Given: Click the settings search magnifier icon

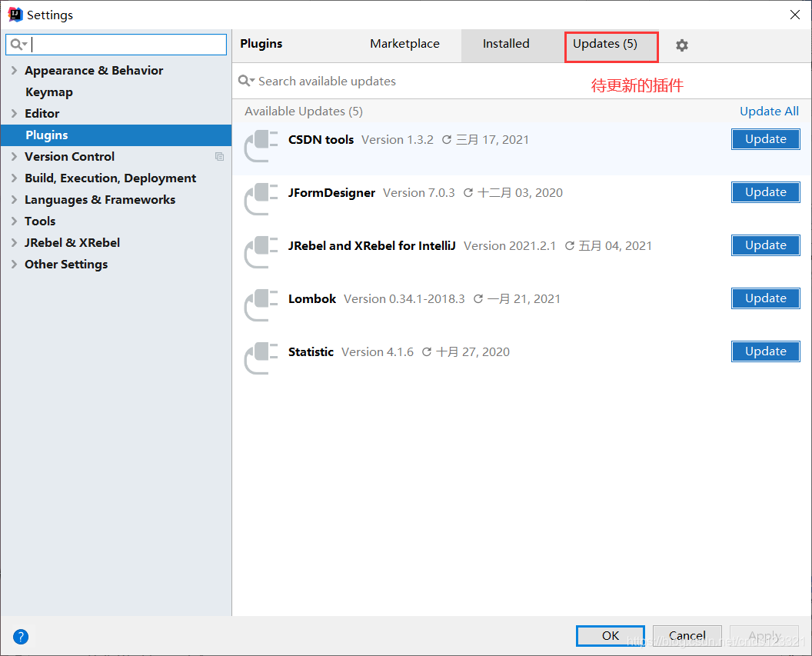Looking at the screenshot, I should click(x=18, y=45).
